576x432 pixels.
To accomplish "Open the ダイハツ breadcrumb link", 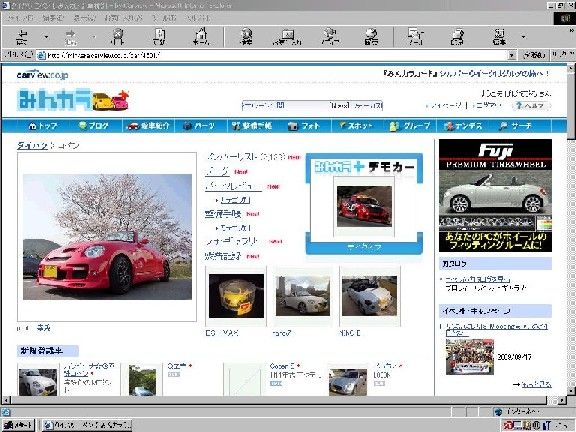I will click(x=33, y=146).
